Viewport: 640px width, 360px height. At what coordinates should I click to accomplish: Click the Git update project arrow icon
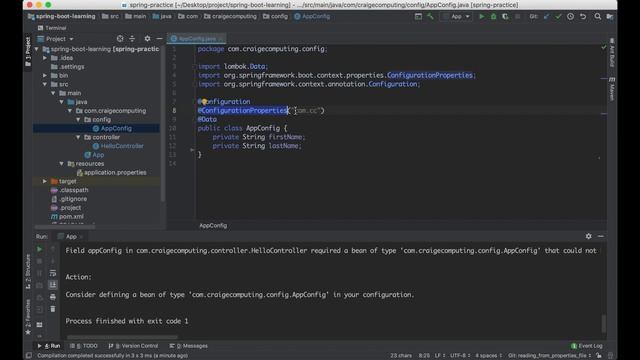547,17
